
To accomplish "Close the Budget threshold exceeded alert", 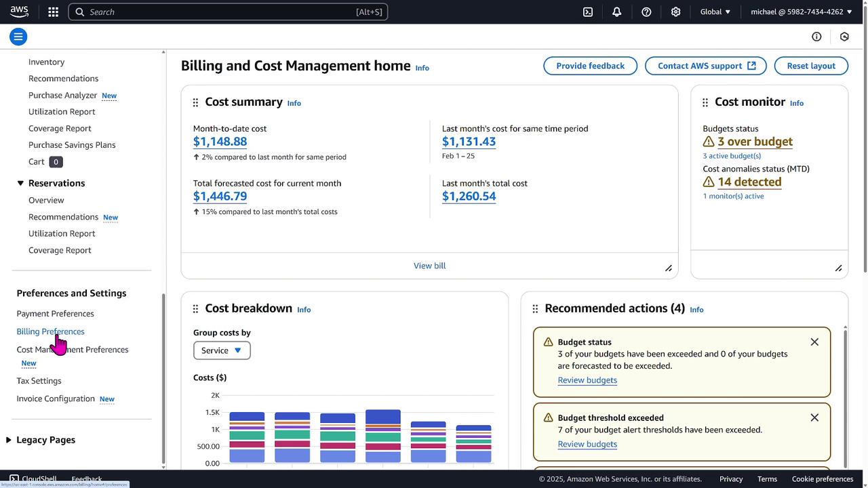I will (814, 418).
